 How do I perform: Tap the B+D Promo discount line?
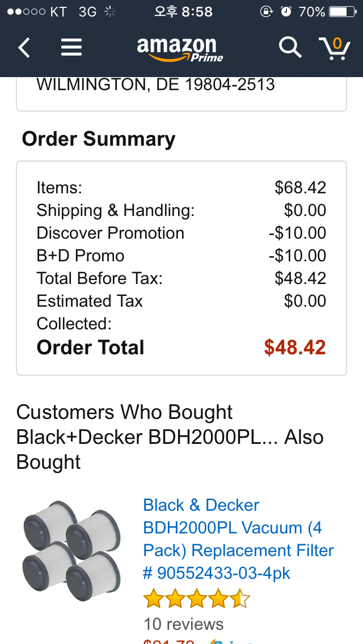click(81, 256)
